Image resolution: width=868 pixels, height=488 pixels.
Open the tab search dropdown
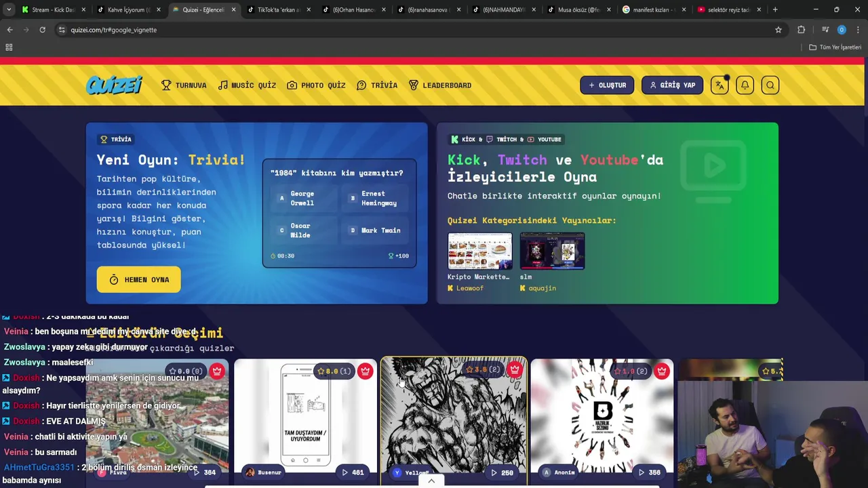click(8, 9)
